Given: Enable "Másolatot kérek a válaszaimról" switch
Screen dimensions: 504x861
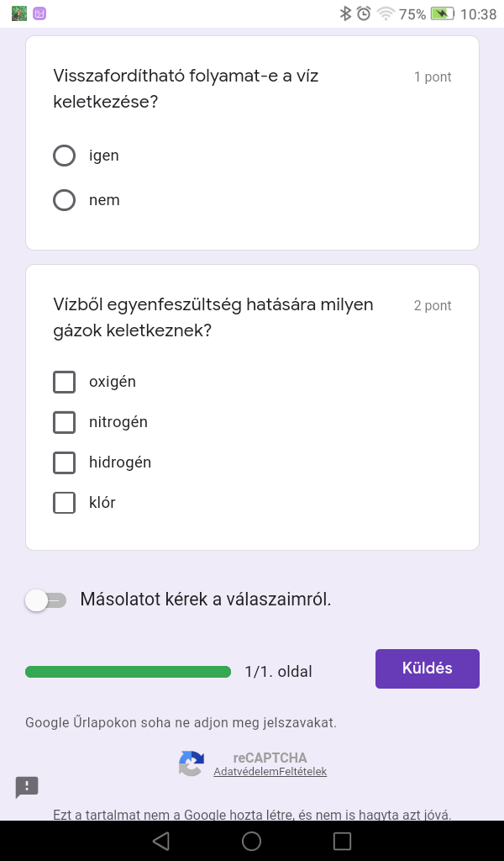Looking at the screenshot, I should pyautogui.click(x=45, y=600).
